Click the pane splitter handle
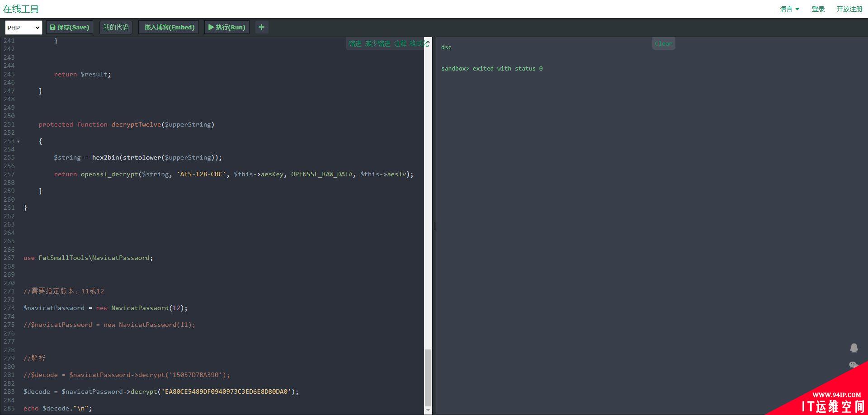Screen dimensions: 868x415 434,226
